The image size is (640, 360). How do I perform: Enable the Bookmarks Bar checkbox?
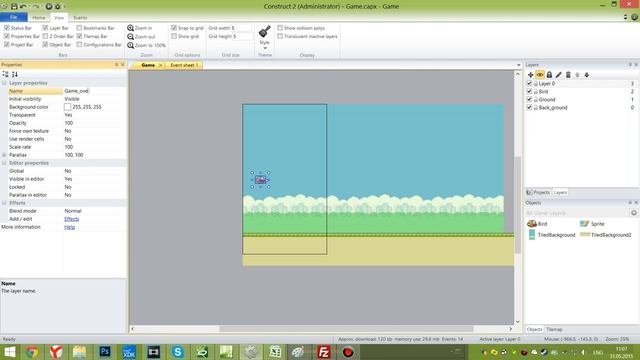(x=79, y=28)
